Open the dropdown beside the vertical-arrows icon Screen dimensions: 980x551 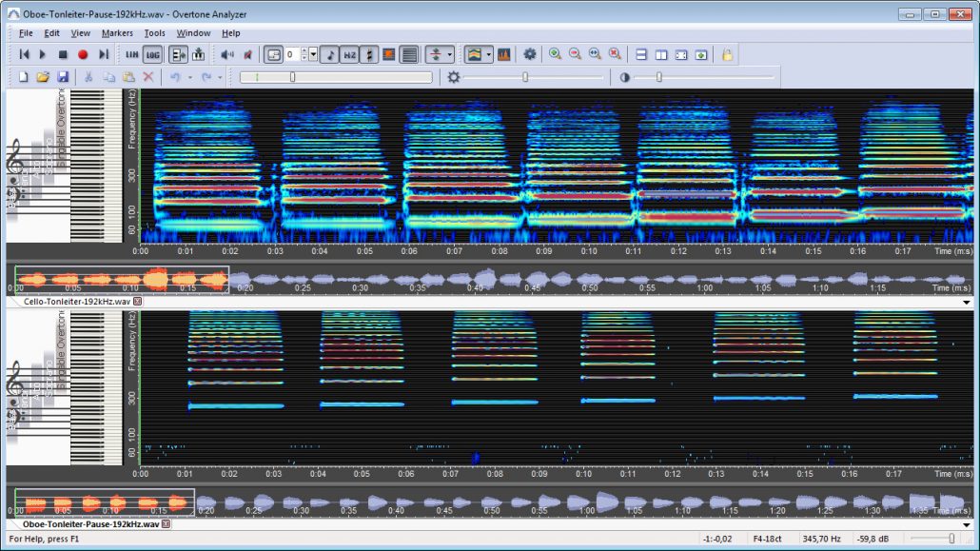click(449, 54)
